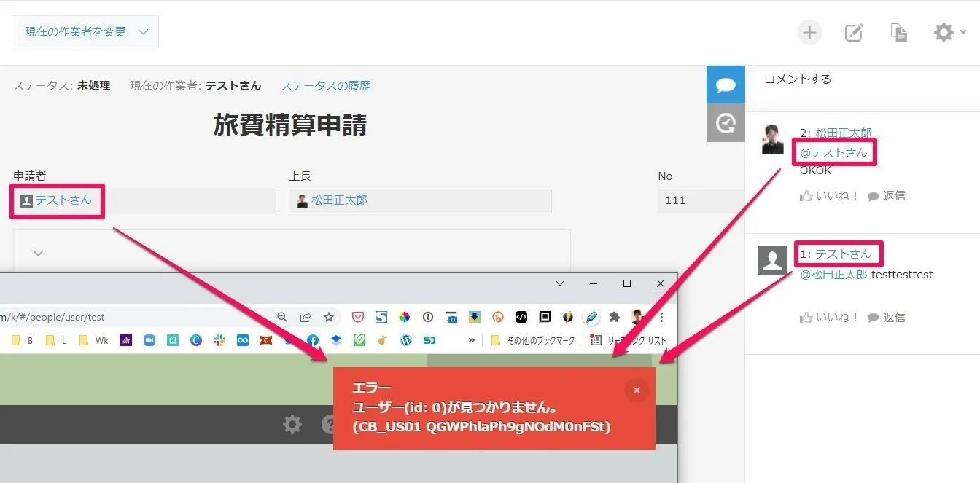Click the green leaf bookmark icon
This screenshot has height=483, width=980.
359,340
